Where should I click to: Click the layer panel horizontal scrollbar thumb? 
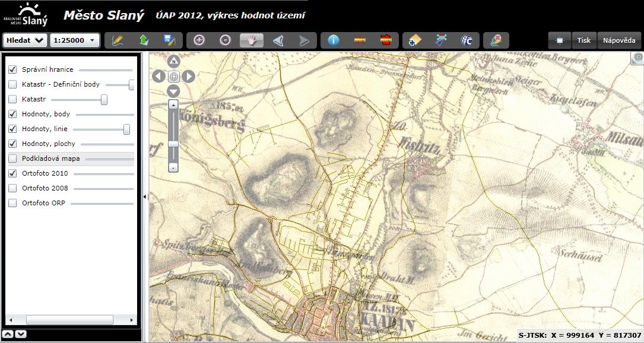click(x=70, y=320)
